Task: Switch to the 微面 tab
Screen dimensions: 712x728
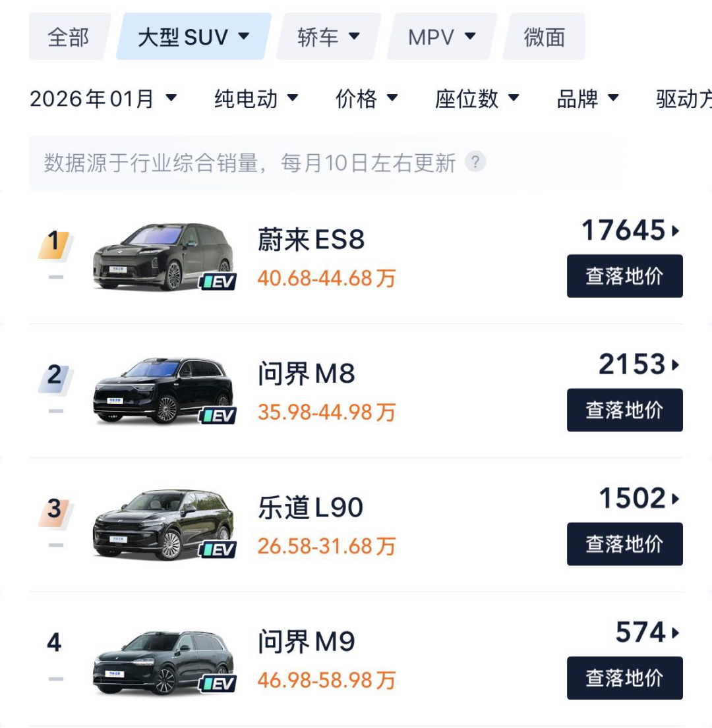Action: (x=545, y=37)
